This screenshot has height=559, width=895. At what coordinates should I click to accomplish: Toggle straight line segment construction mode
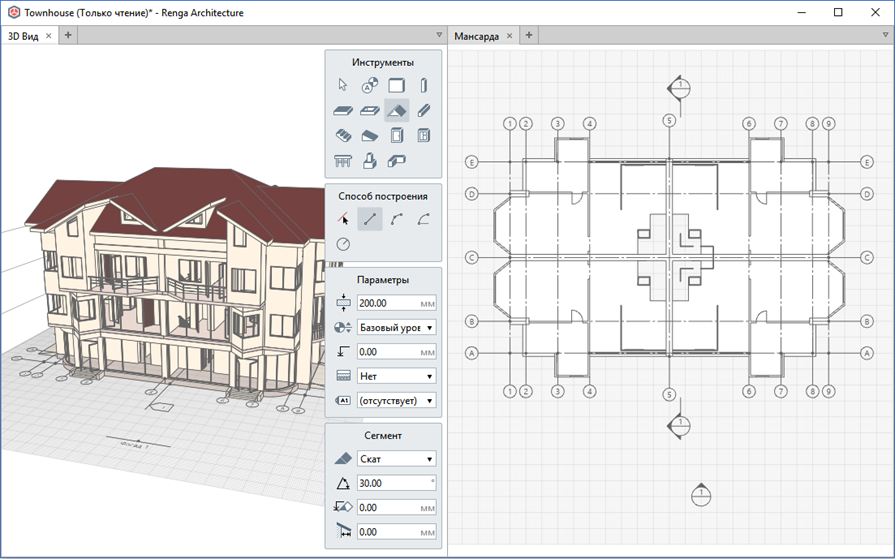(x=370, y=219)
